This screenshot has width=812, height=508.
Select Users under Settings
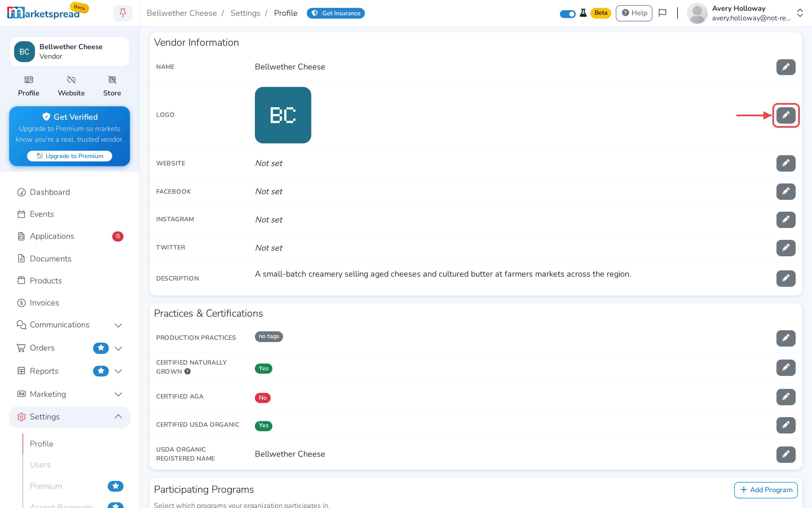(40, 465)
